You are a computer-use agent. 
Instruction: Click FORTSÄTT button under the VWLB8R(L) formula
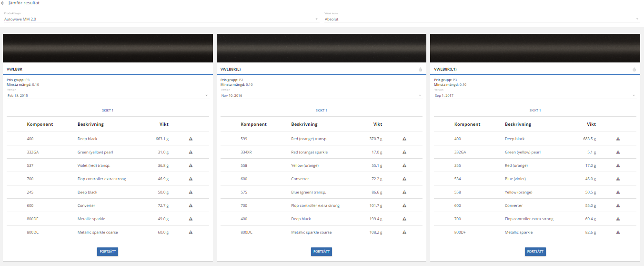[322, 252]
